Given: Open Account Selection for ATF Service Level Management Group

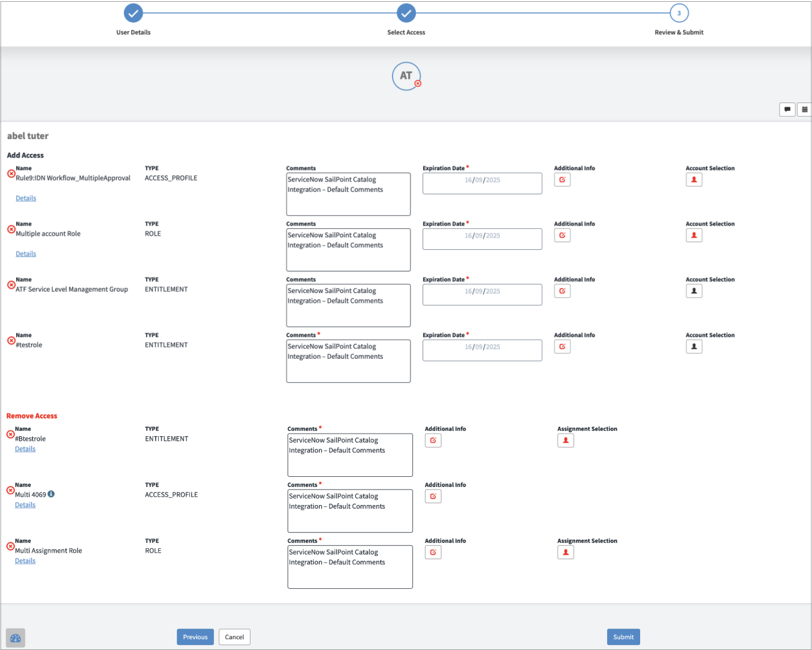Looking at the screenshot, I should [x=694, y=291].
